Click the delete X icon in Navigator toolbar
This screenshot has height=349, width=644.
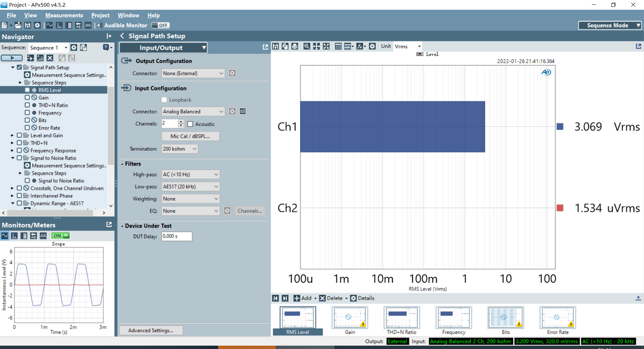50,58
